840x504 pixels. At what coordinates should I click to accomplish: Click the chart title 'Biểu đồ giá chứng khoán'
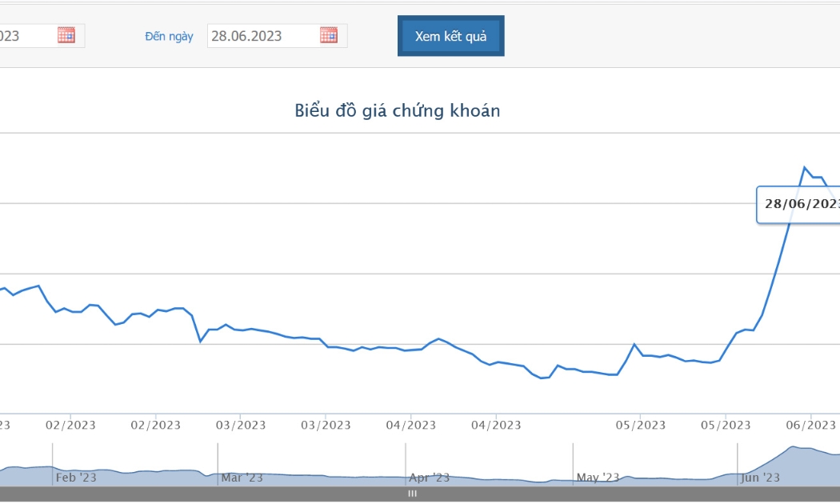tap(397, 110)
